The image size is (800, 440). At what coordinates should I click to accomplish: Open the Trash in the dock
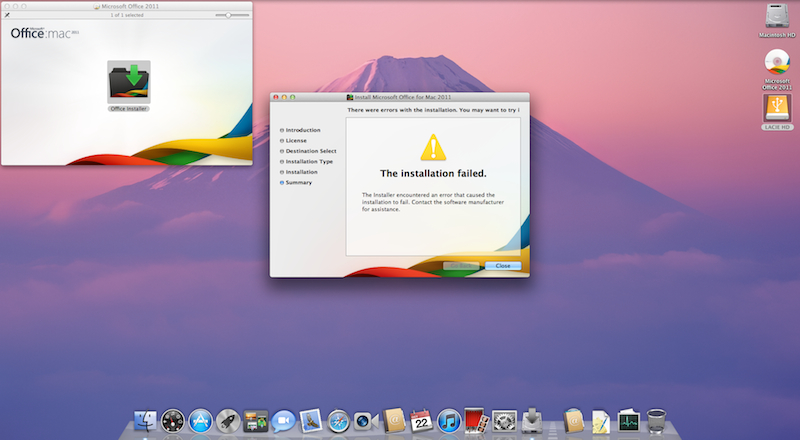click(656, 422)
